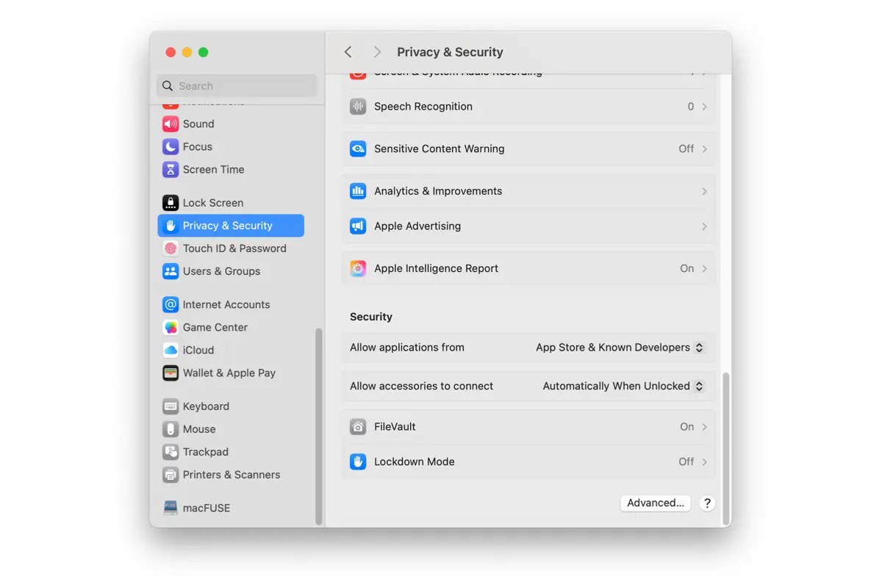Image resolution: width=882 pixels, height=588 pixels.
Task: Click the Sensitive Content Warning eye icon
Action: 358,148
